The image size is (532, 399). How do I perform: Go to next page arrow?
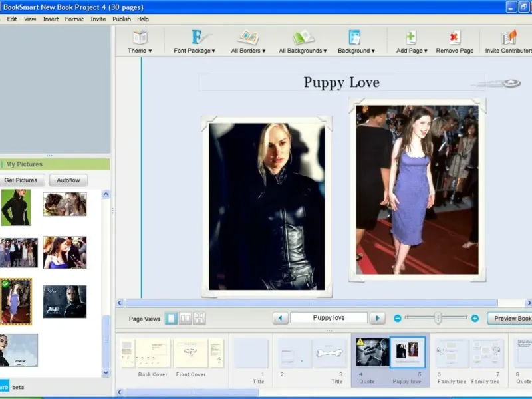pos(377,319)
